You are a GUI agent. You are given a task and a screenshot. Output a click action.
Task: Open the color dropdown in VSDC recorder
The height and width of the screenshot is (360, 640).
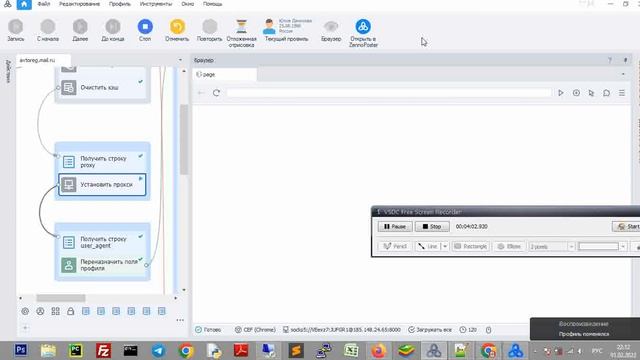point(623,247)
